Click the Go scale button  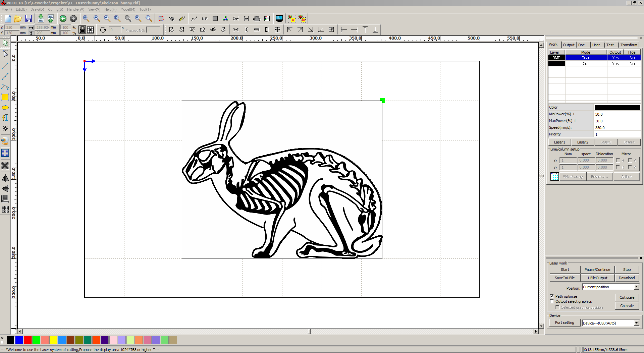[x=627, y=306]
